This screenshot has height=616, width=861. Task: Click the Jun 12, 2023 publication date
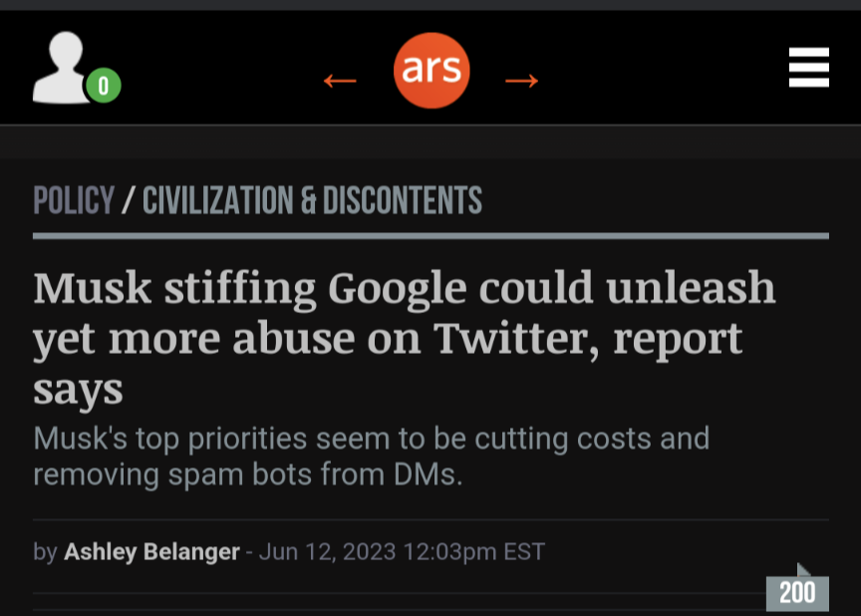pyautogui.click(x=328, y=551)
